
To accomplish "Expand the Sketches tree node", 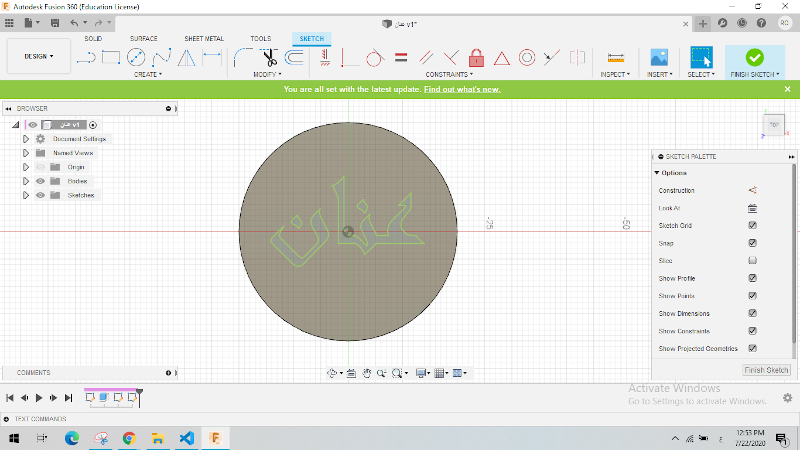I will pyautogui.click(x=26, y=195).
